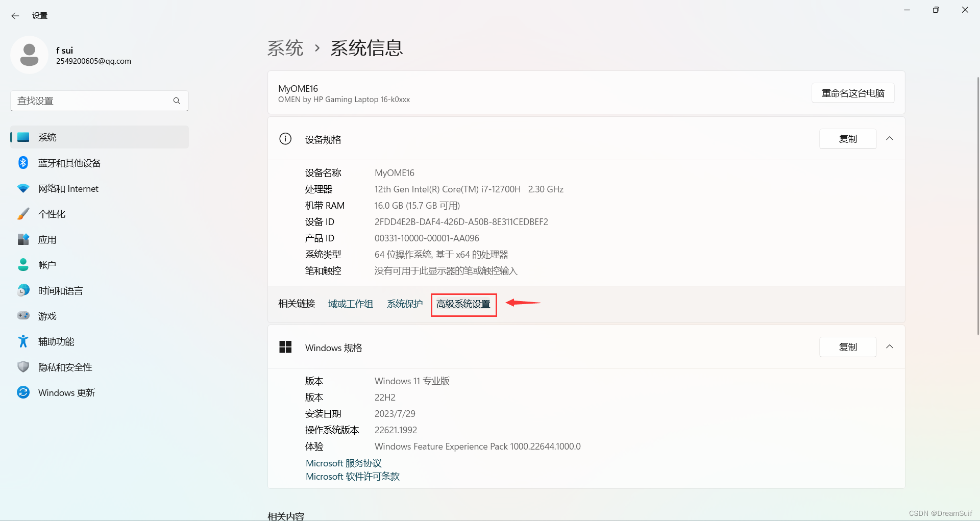This screenshot has height=521, width=980.
Task: Click the Windows 更新 refresh icon
Action: tap(23, 392)
